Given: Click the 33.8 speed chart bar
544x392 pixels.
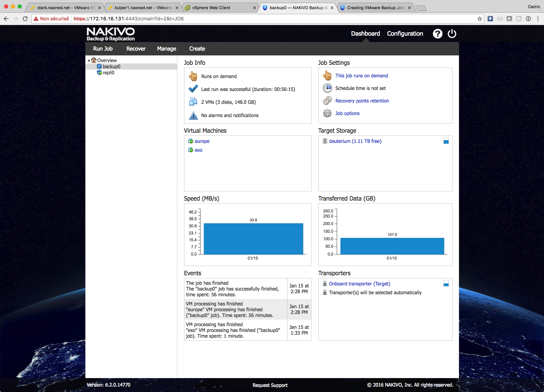Looking at the screenshot, I should pyautogui.click(x=253, y=239).
